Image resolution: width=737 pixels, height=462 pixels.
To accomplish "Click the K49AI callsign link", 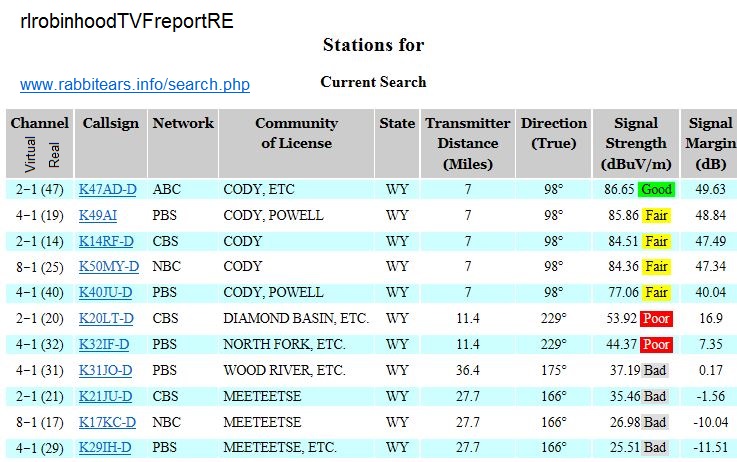I will 98,215.
